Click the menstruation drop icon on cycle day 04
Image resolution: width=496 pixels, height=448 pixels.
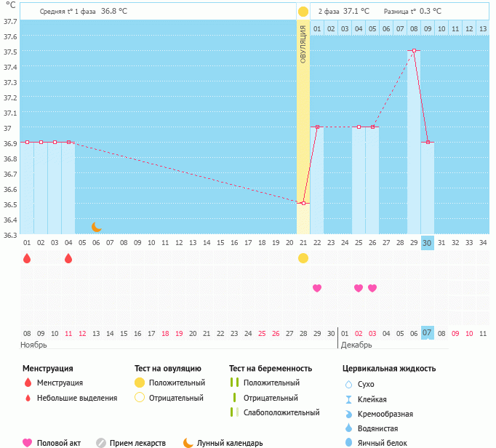[68, 258]
